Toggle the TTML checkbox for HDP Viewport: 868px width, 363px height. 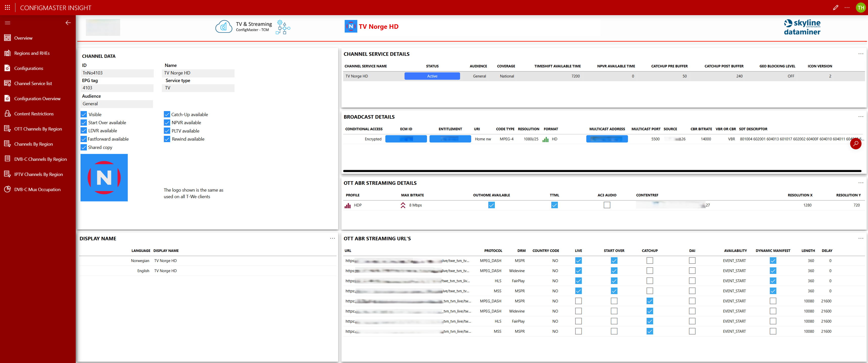point(554,205)
